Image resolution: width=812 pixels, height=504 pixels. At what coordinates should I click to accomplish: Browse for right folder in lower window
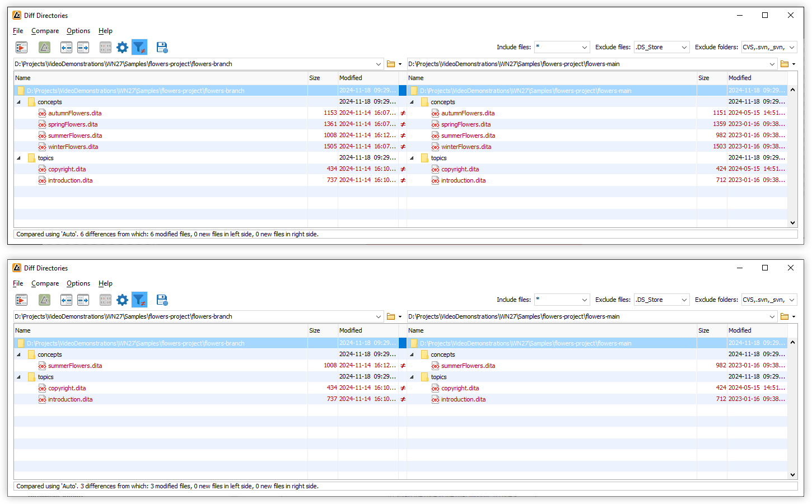[785, 316]
